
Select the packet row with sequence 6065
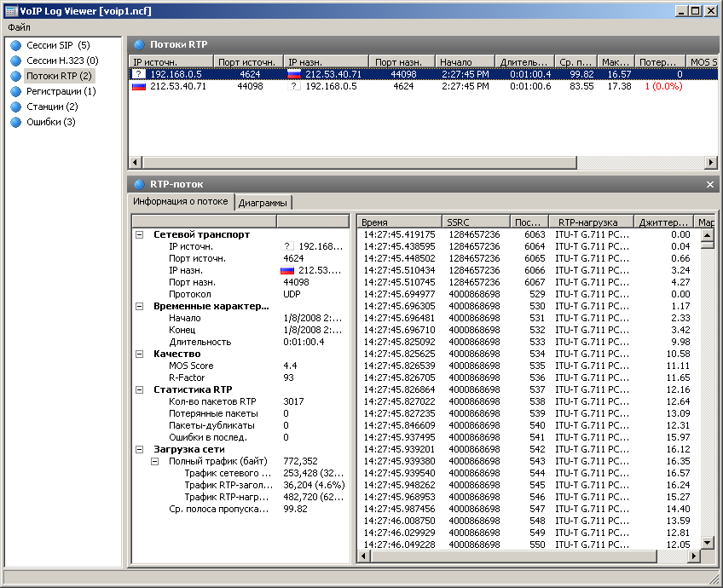tap(529, 258)
